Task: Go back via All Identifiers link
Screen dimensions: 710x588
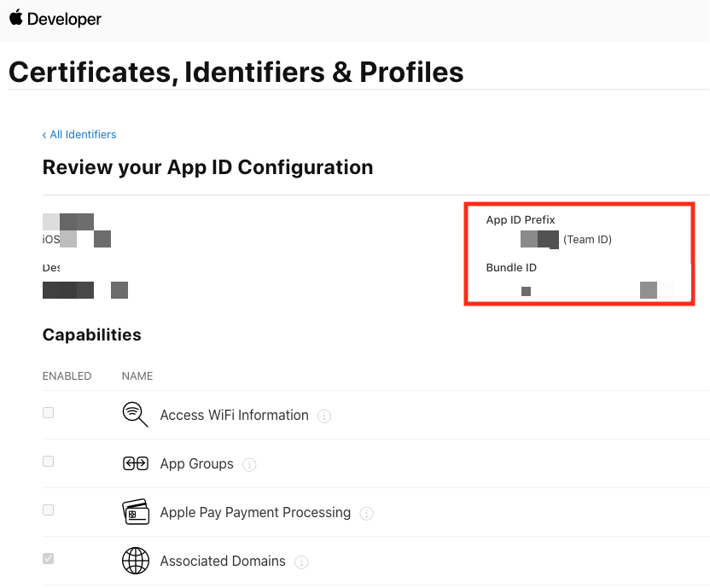Action: click(79, 135)
